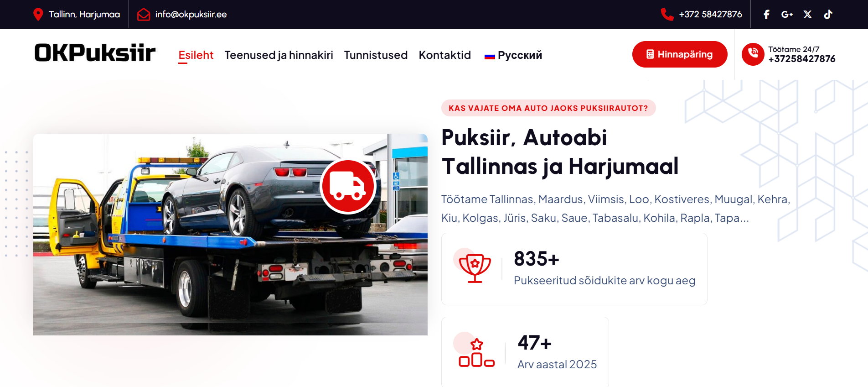Click the red phone handset icon in top bar

[x=667, y=15]
